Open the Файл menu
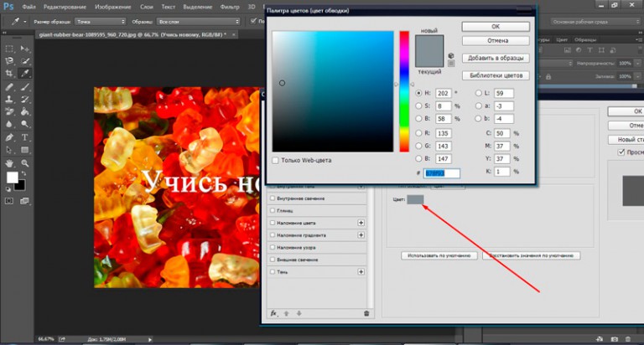The width and height of the screenshot is (644, 345). point(29,7)
